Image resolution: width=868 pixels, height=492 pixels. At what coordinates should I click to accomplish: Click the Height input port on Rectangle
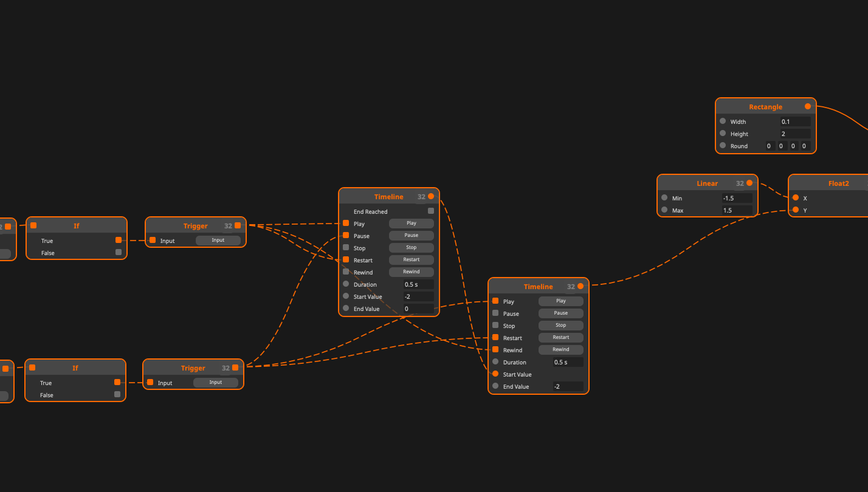coord(723,133)
